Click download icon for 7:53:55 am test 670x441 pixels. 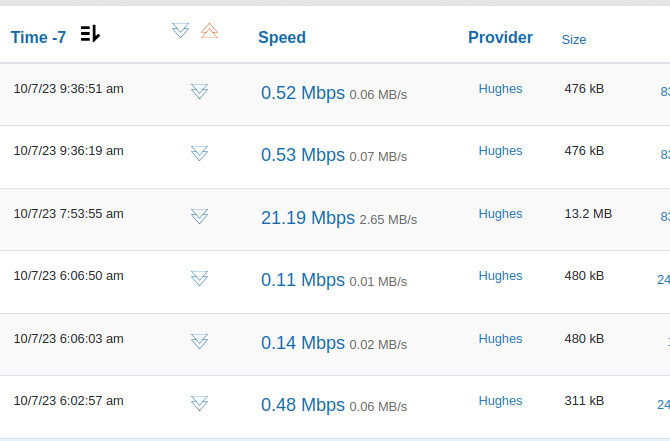(199, 216)
